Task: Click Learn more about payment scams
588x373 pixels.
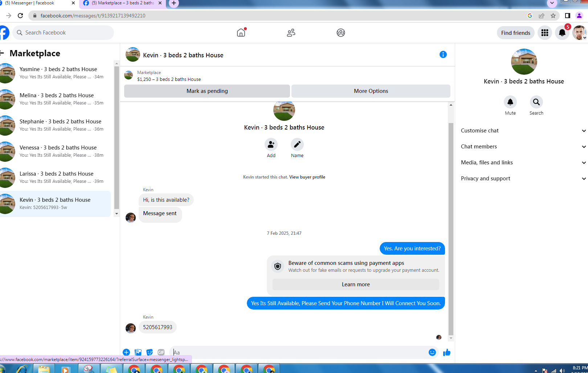Action: point(356,284)
